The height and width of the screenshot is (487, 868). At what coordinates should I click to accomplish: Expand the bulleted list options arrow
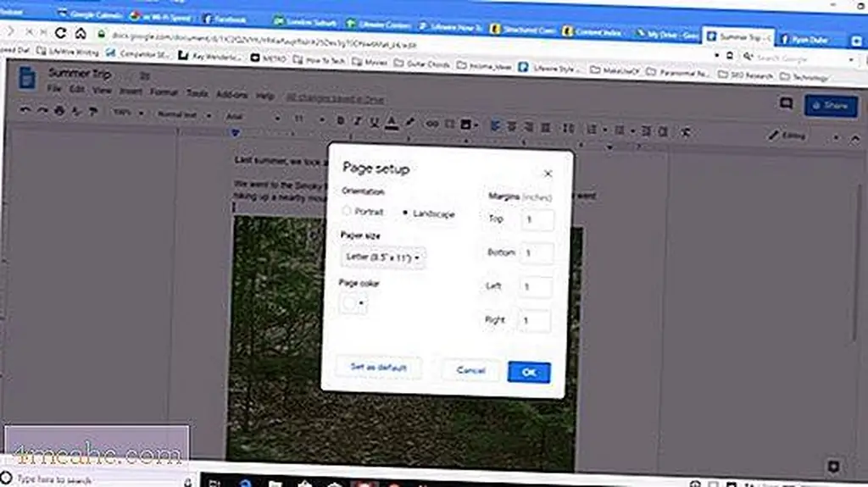[632, 131]
